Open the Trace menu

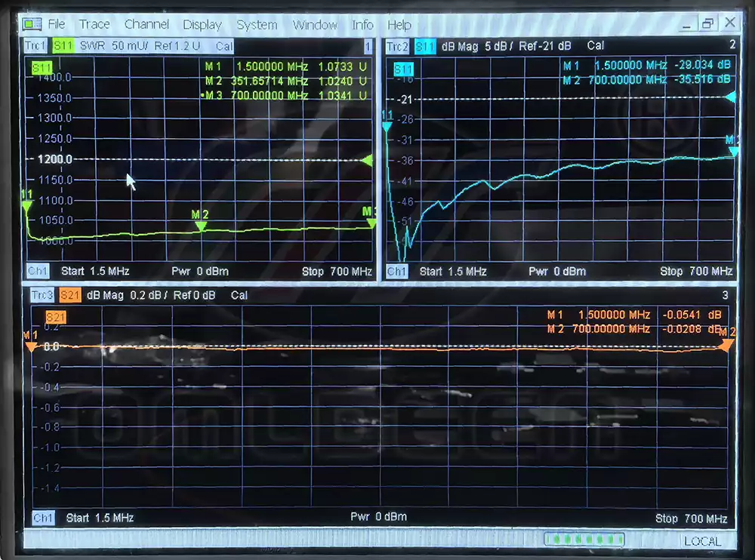tap(94, 24)
